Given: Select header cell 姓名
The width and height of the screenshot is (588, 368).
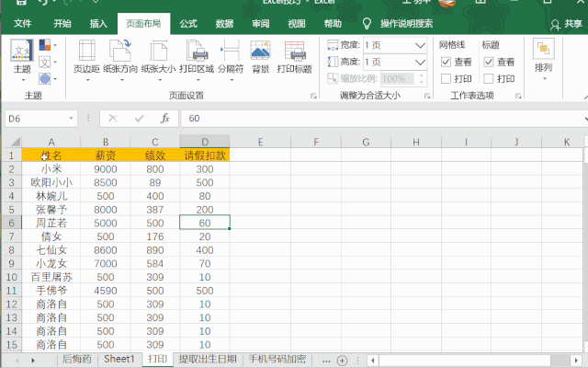Looking at the screenshot, I should [x=51, y=155].
